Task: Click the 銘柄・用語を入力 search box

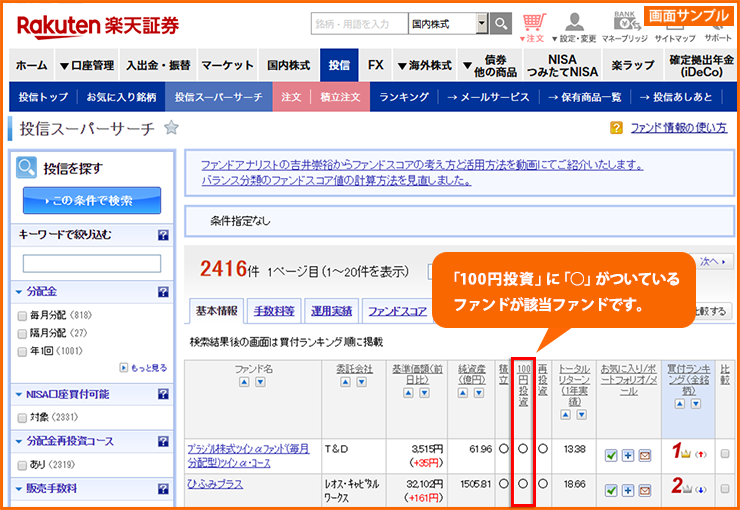Action: [x=359, y=24]
